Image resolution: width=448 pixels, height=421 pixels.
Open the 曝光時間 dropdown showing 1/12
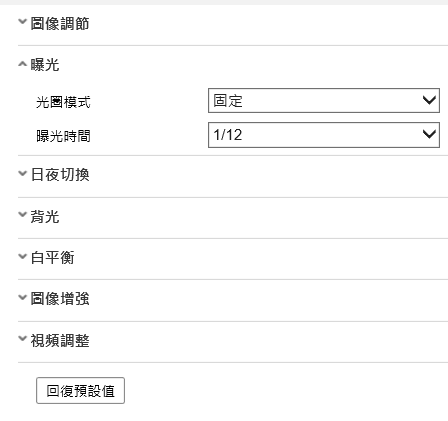point(324,135)
